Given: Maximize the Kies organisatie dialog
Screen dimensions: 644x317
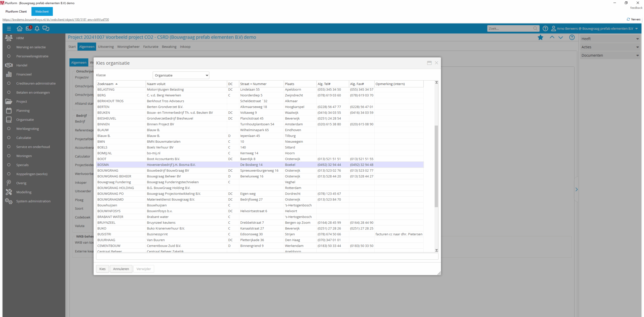Looking at the screenshot, I should 429,63.
